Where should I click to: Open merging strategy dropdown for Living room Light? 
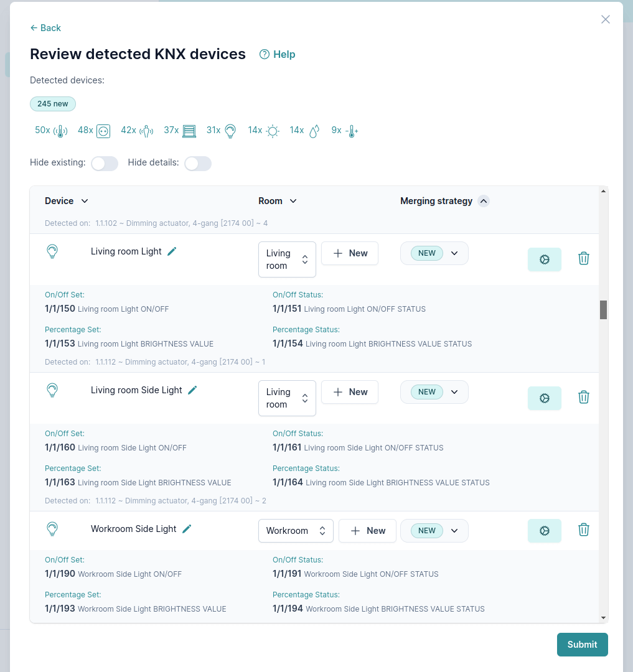point(434,253)
